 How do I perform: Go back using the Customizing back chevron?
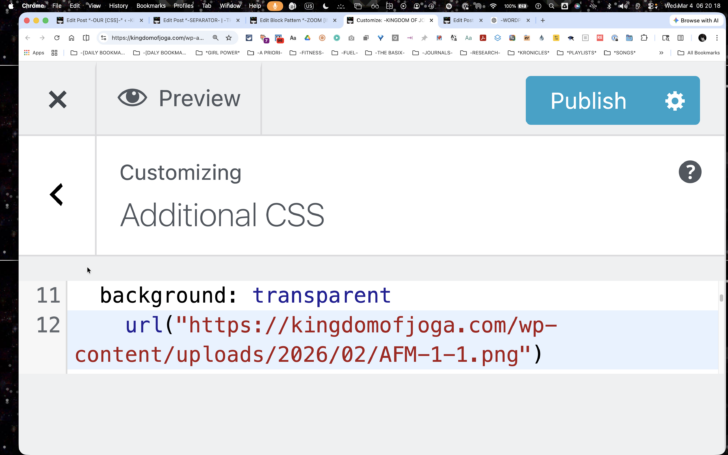57,195
